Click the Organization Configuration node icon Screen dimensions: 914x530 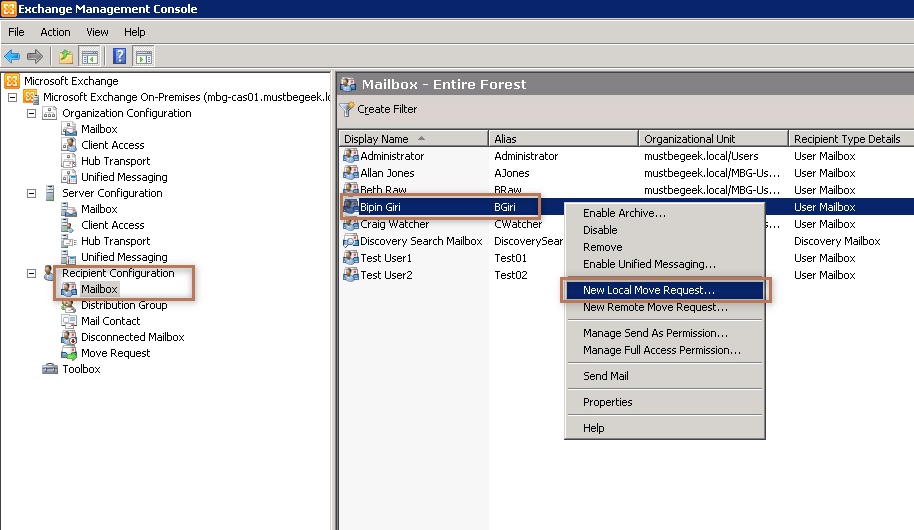point(50,113)
